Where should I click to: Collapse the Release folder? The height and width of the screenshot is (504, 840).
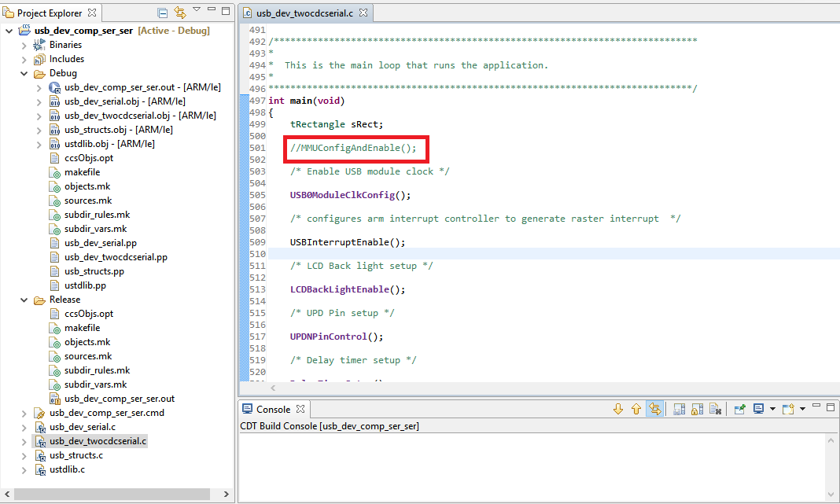click(24, 300)
